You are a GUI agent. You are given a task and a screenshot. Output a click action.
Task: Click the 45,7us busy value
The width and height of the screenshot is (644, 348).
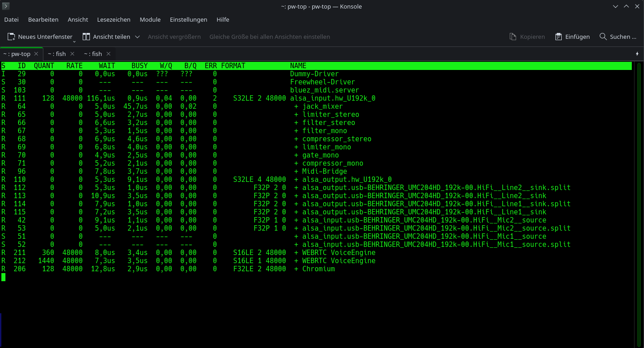135,107
